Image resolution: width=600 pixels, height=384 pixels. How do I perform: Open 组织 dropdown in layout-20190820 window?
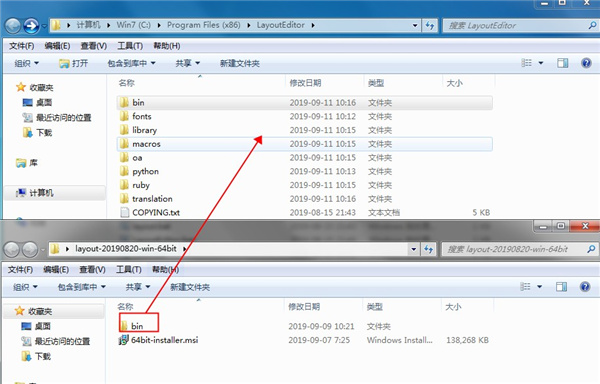tap(26, 287)
